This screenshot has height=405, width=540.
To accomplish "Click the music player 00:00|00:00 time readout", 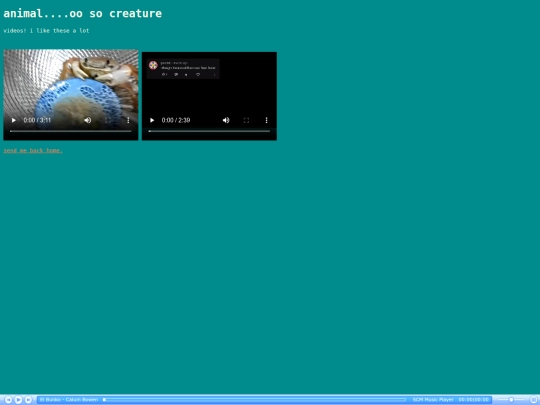I will click(x=474, y=400).
